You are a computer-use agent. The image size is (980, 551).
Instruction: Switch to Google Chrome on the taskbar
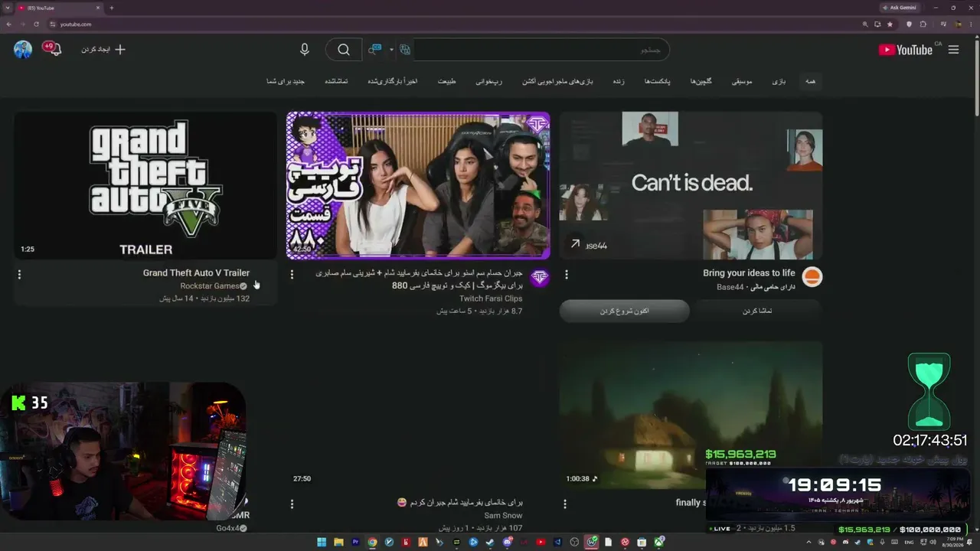372,543
